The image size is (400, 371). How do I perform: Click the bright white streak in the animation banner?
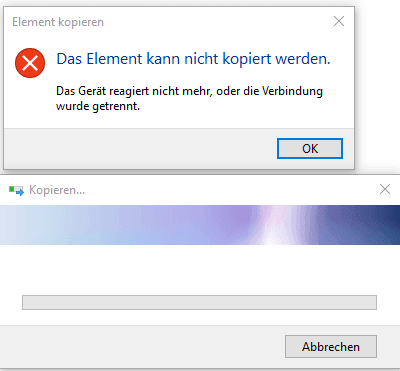(x=274, y=225)
